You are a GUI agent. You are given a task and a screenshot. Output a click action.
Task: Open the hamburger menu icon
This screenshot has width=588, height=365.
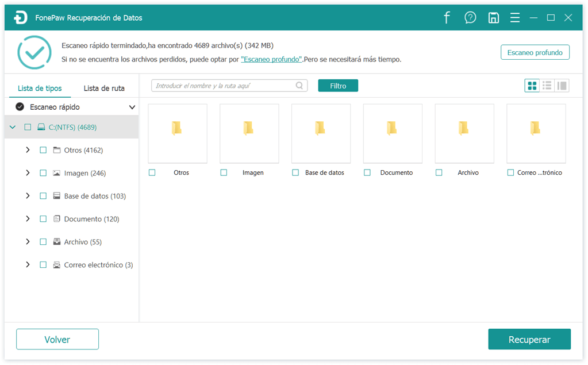pos(515,18)
